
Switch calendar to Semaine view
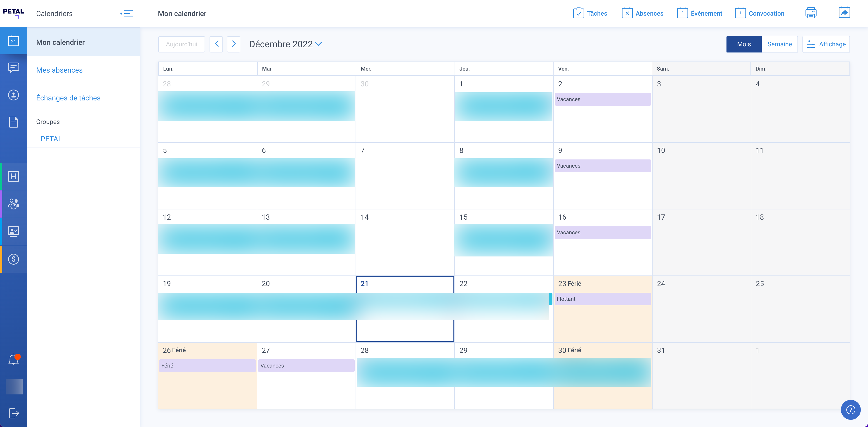point(779,44)
